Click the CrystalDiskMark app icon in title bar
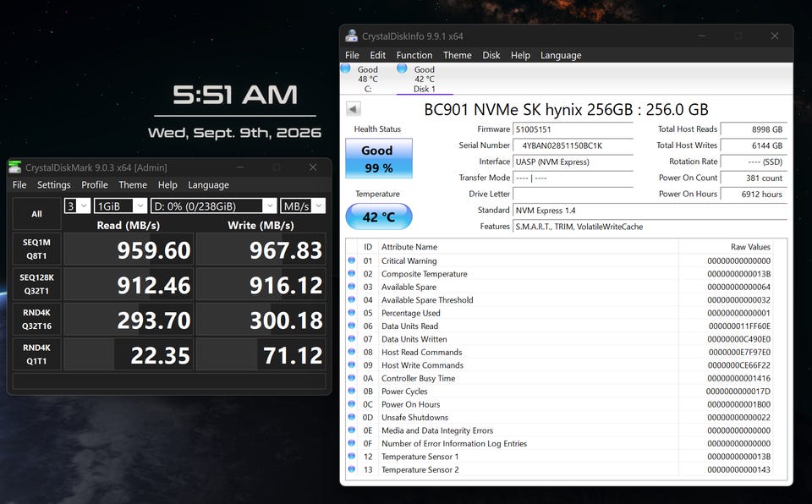Image resolution: width=812 pixels, height=504 pixels. [15, 167]
